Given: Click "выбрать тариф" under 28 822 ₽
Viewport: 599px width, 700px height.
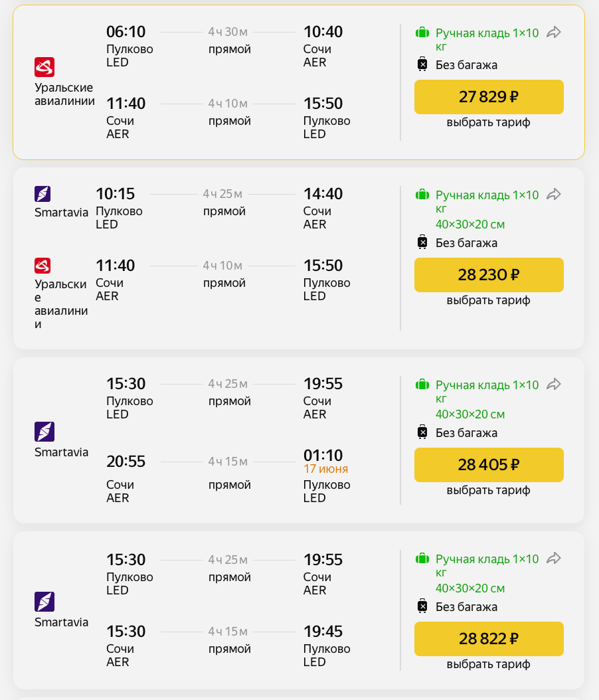Looking at the screenshot, I should (489, 665).
